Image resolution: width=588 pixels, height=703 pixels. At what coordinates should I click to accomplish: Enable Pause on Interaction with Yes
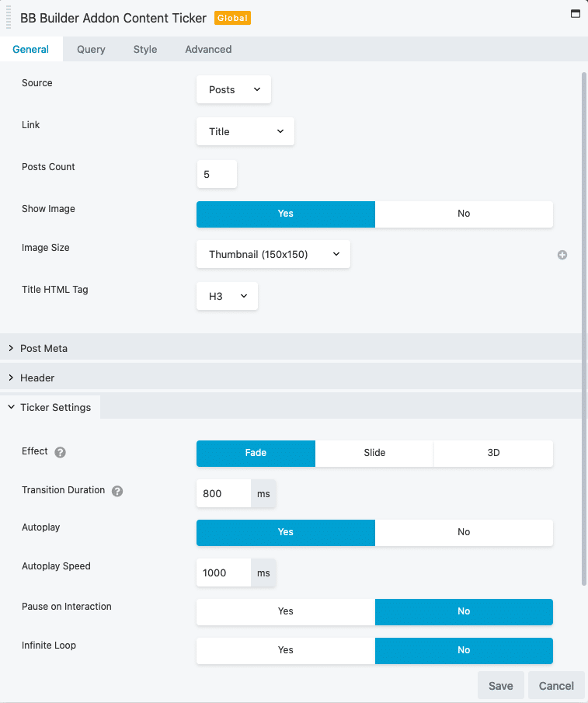pos(286,611)
